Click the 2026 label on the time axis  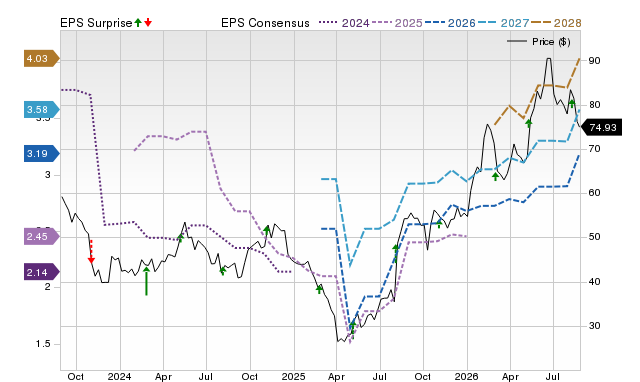pyautogui.click(x=467, y=376)
